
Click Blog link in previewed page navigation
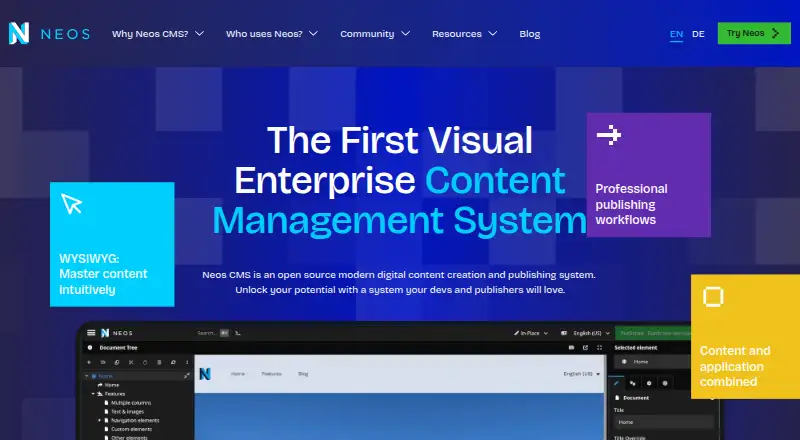pos(303,374)
